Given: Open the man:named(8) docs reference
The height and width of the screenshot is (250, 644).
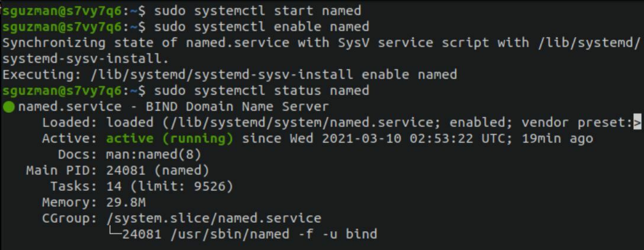Looking at the screenshot, I should click(154, 155).
